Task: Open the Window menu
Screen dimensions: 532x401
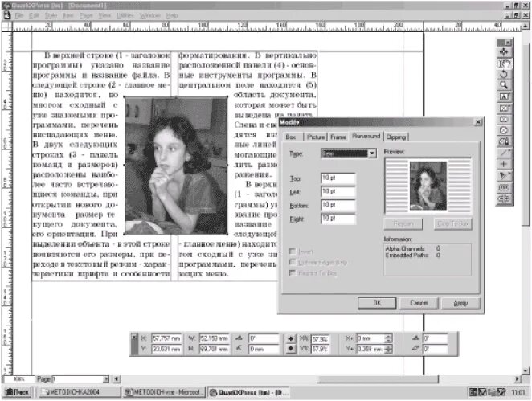Action: pyautogui.click(x=149, y=15)
